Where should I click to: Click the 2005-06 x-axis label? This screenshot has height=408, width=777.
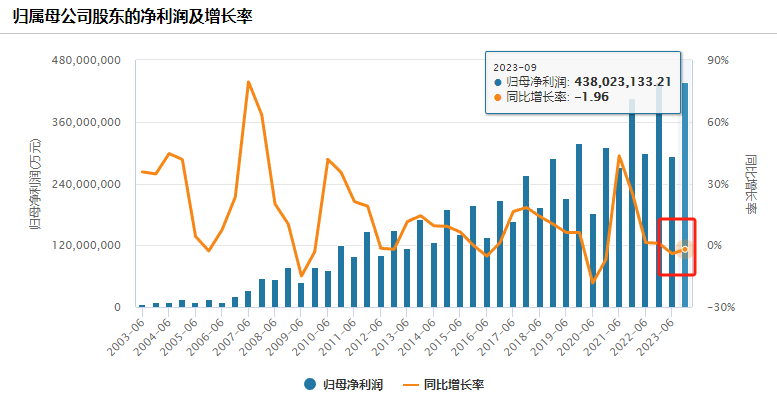pyautogui.click(x=179, y=337)
